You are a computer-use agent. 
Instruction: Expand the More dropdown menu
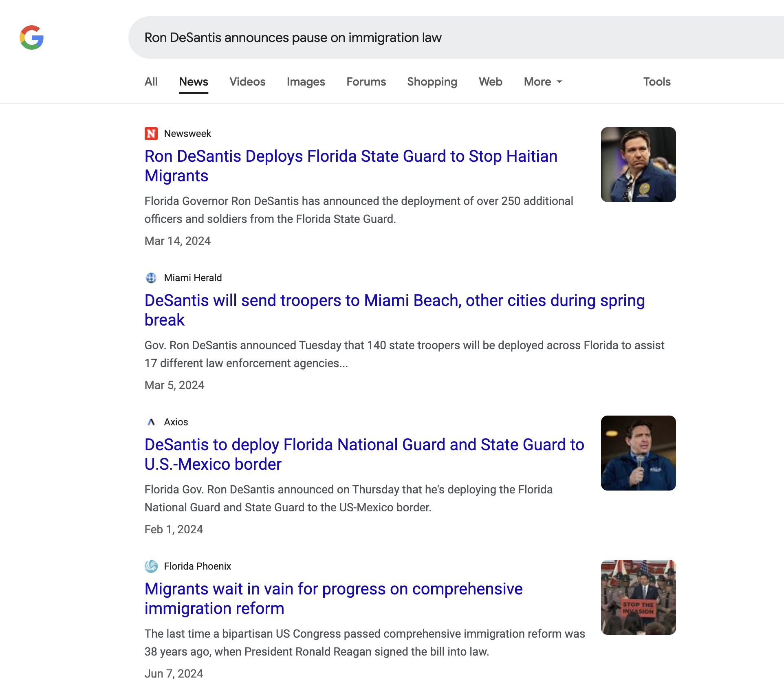[543, 82]
